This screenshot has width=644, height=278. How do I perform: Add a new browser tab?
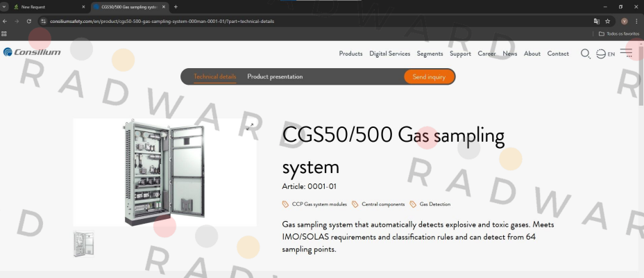[x=176, y=7]
